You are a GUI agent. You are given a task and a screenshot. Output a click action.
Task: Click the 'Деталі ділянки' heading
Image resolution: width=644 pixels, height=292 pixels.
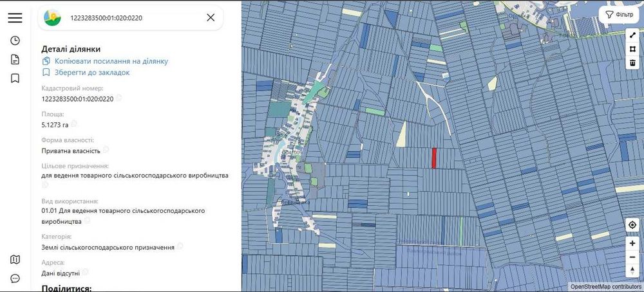pyautogui.click(x=71, y=50)
